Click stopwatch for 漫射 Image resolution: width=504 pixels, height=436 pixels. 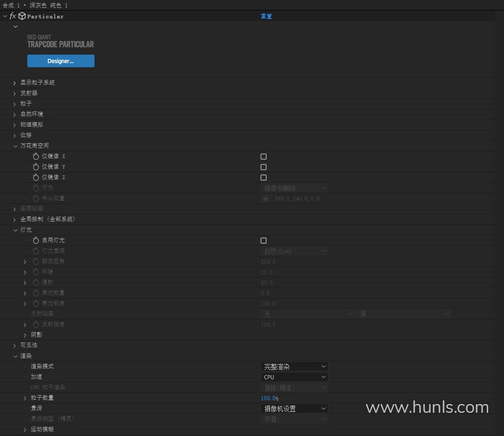point(36,282)
